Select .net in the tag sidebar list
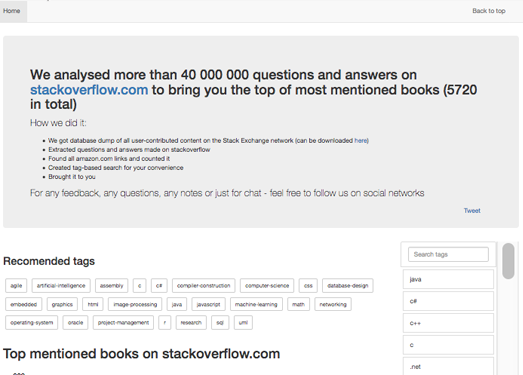Viewport: 523px width, 375px height. pos(448,366)
